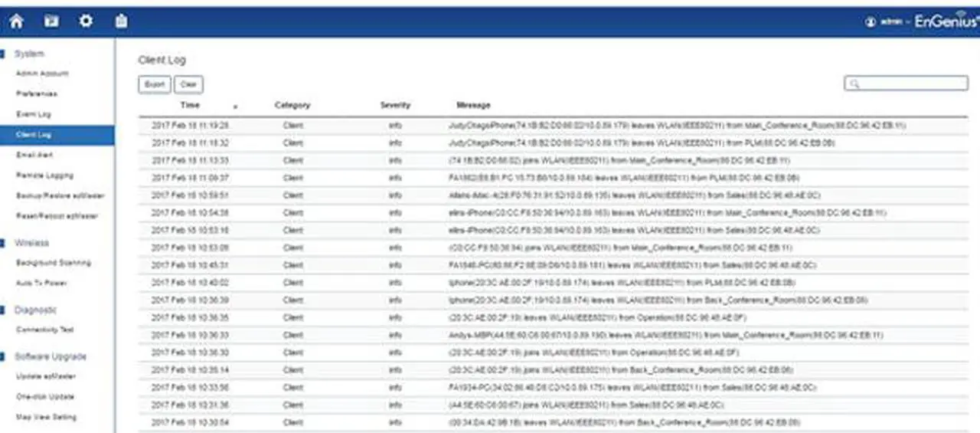Click the EnGenius logo
Screen dimensions: 980x433
click(x=947, y=22)
